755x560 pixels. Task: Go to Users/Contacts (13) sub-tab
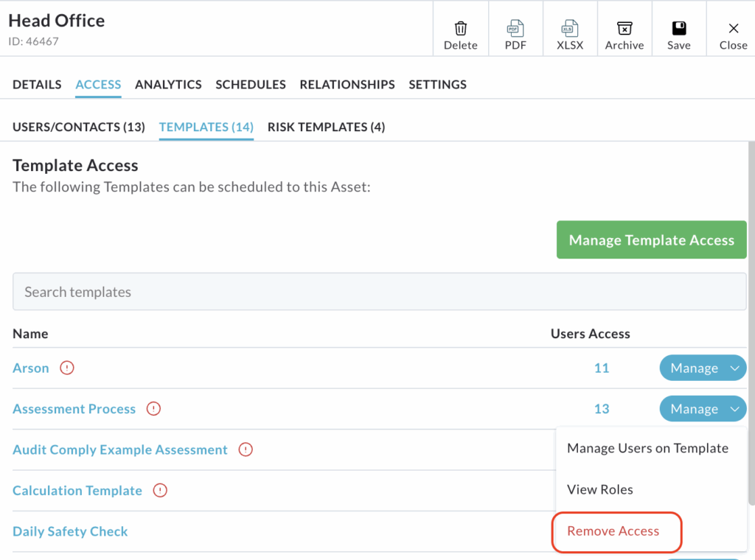click(x=79, y=127)
